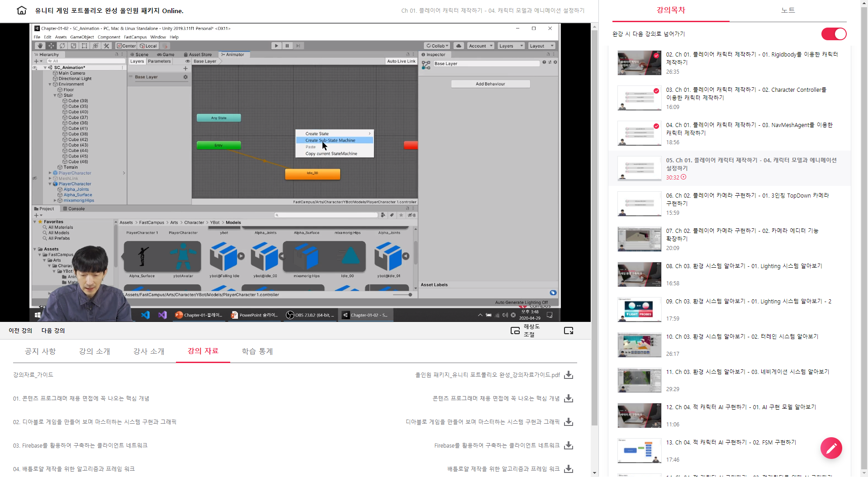This screenshot has width=868, height=477.
Task: Click the Unity Play button
Action: tap(276, 46)
